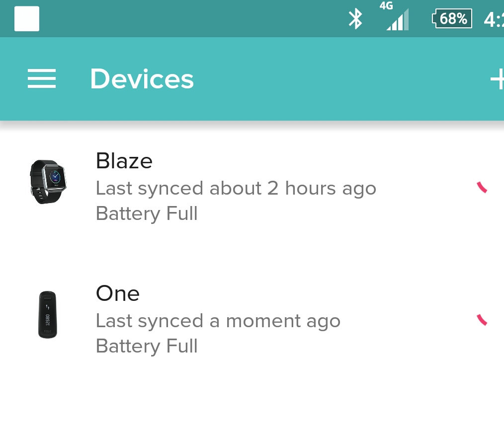Viewport: 504px width, 423px height.
Task: Click One's 'Last synced a moment ago' text
Action: pyautogui.click(x=218, y=321)
